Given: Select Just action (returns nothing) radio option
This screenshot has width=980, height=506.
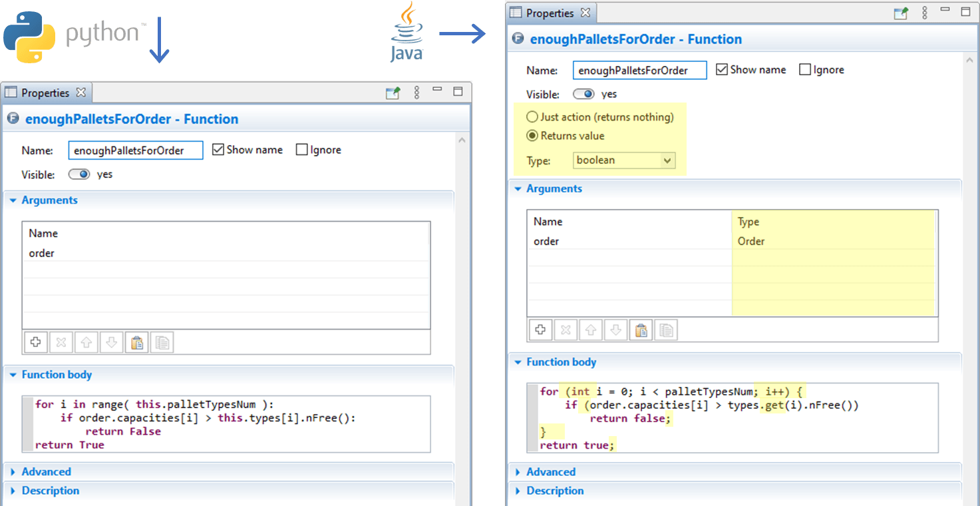Looking at the screenshot, I should coord(532,117).
